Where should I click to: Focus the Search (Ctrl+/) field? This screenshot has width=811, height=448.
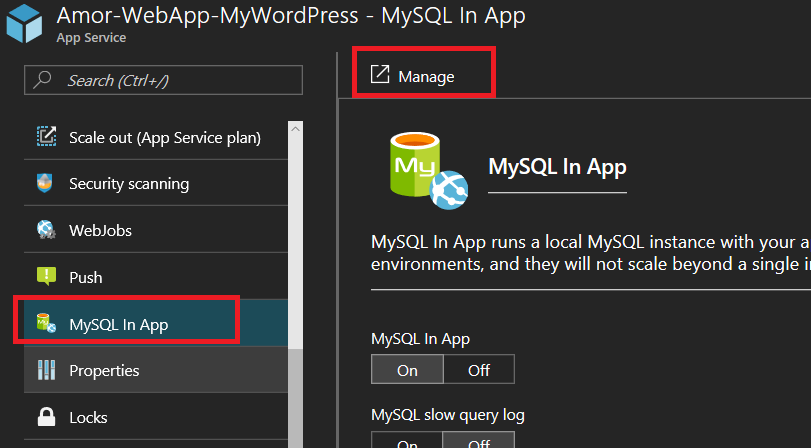pyautogui.click(x=163, y=80)
